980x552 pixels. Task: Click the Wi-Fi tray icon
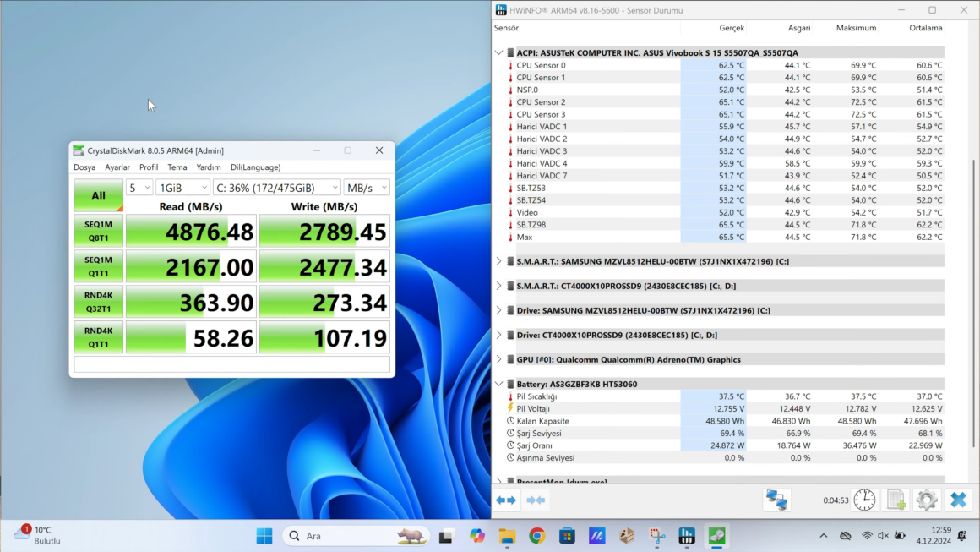tap(867, 536)
